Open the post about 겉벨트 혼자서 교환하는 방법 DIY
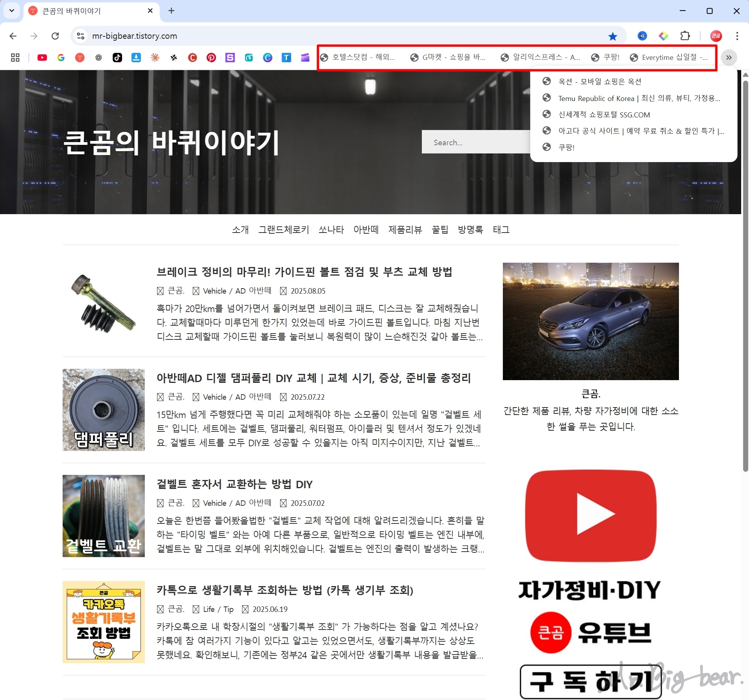 (x=235, y=484)
